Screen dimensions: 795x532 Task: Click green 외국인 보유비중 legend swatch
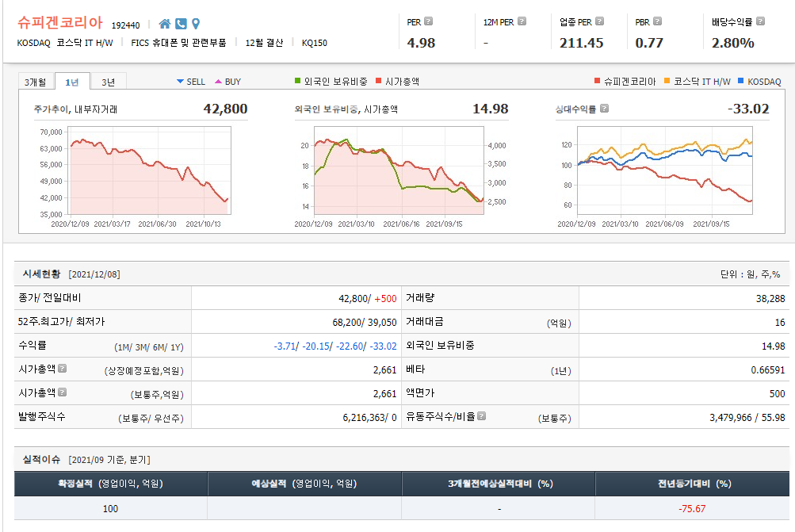297,81
